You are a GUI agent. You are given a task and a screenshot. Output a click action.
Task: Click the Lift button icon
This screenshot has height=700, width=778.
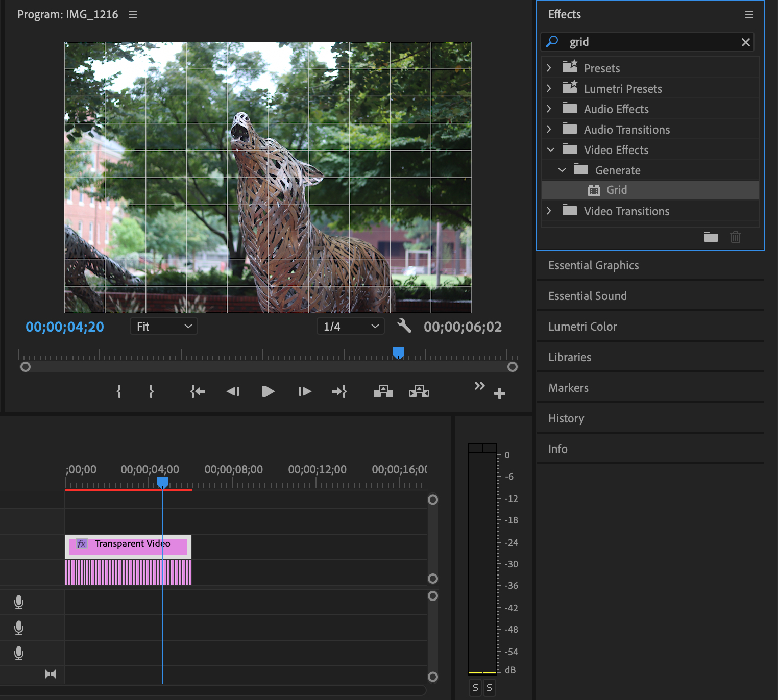pos(383,391)
